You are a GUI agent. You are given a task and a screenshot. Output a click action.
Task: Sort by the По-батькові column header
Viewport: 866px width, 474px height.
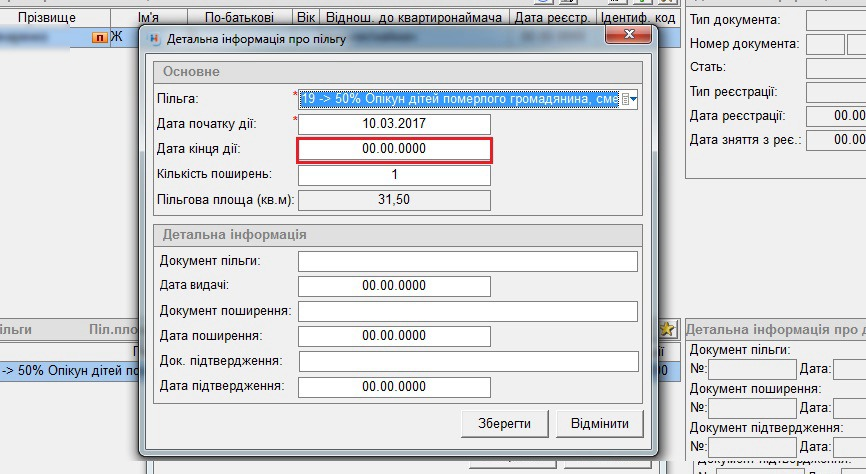(245, 18)
